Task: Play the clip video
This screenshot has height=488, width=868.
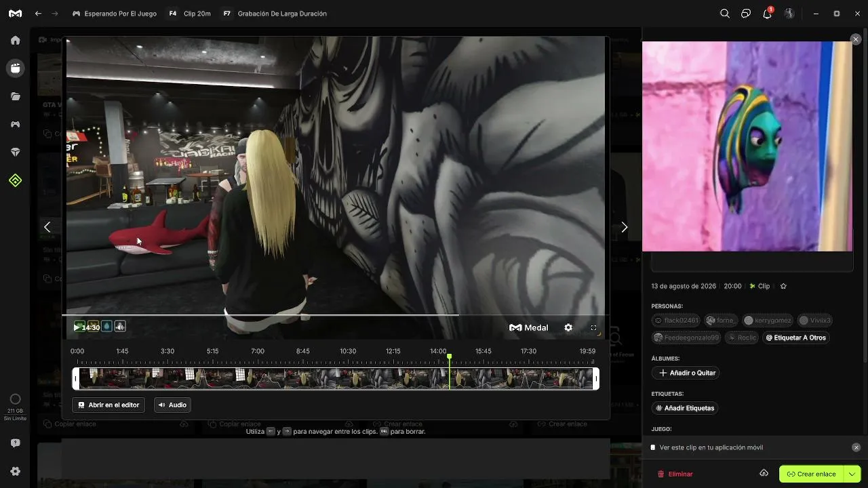Action: pyautogui.click(x=77, y=327)
